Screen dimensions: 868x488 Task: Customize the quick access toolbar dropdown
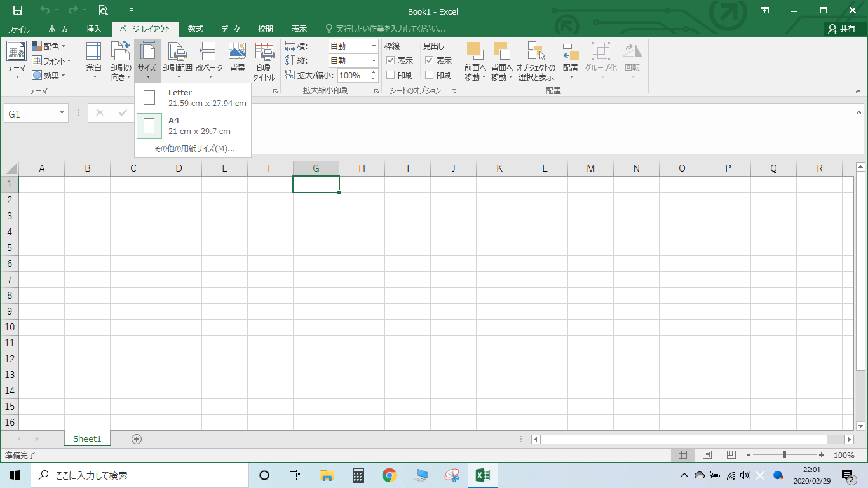(x=132, y=11)
